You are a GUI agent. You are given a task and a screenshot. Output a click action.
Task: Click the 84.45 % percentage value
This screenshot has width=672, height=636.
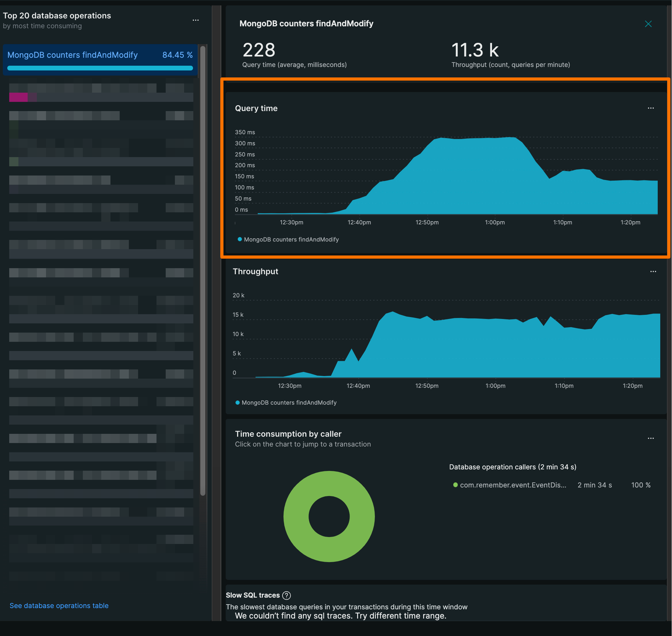point(177,55)
